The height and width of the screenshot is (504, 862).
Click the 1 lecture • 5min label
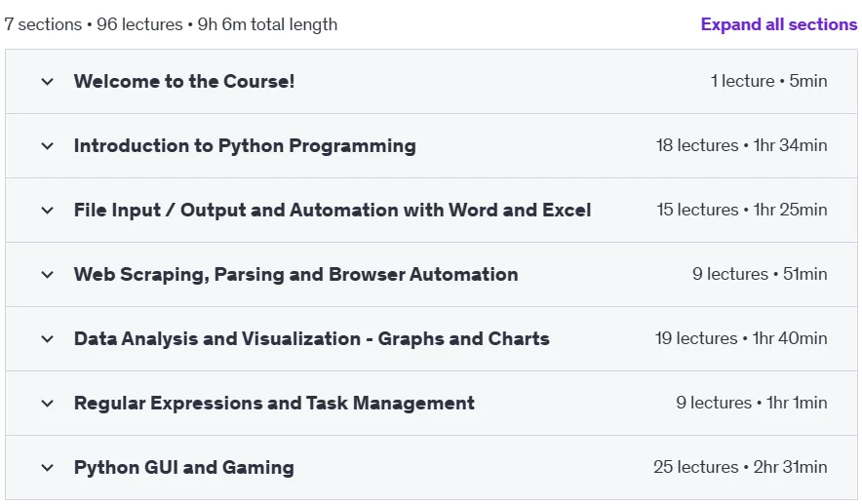768,81
